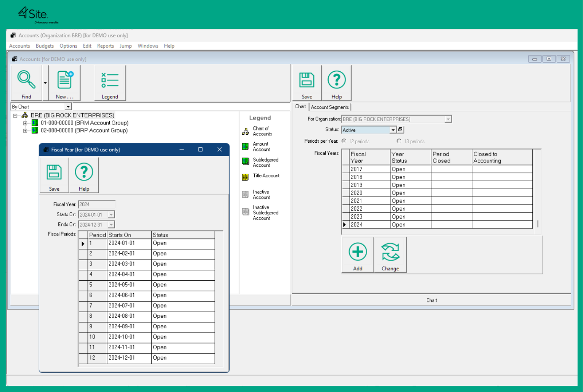
Task: Click Chart of Accounts legend icon
Action: 246,131
